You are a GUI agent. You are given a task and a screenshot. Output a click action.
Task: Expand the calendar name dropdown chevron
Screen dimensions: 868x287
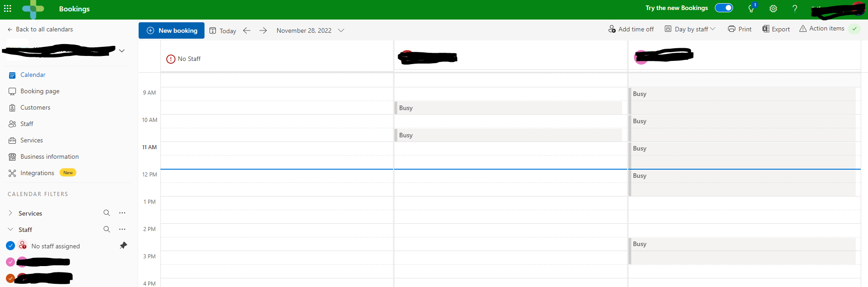[x=122, y=50]
